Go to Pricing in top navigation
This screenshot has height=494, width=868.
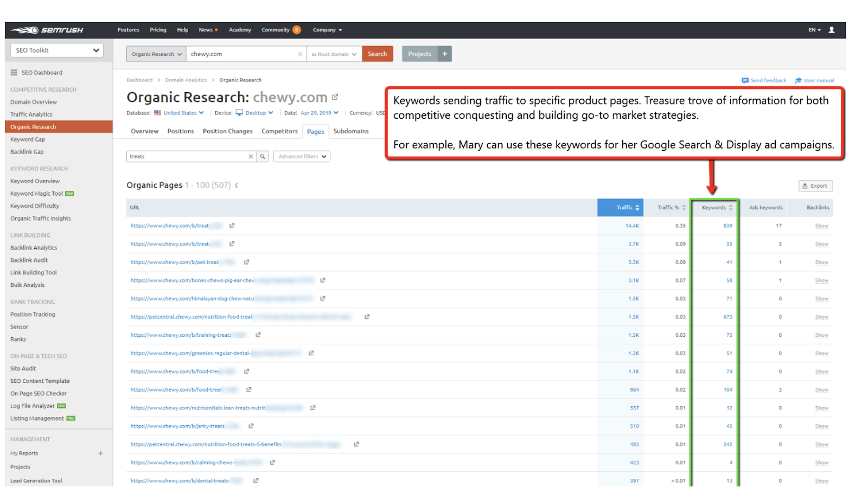158,30
